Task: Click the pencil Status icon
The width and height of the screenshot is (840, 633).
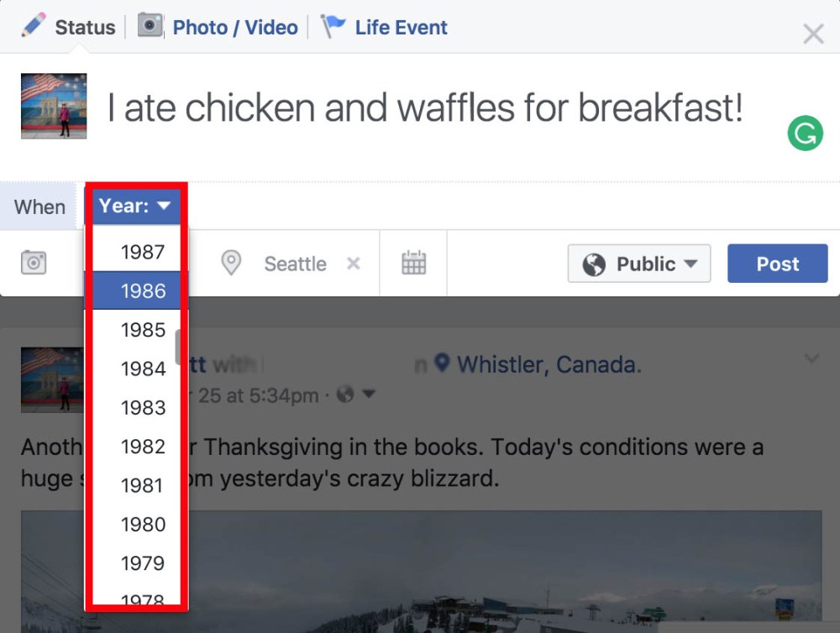Action: [34, 27]
